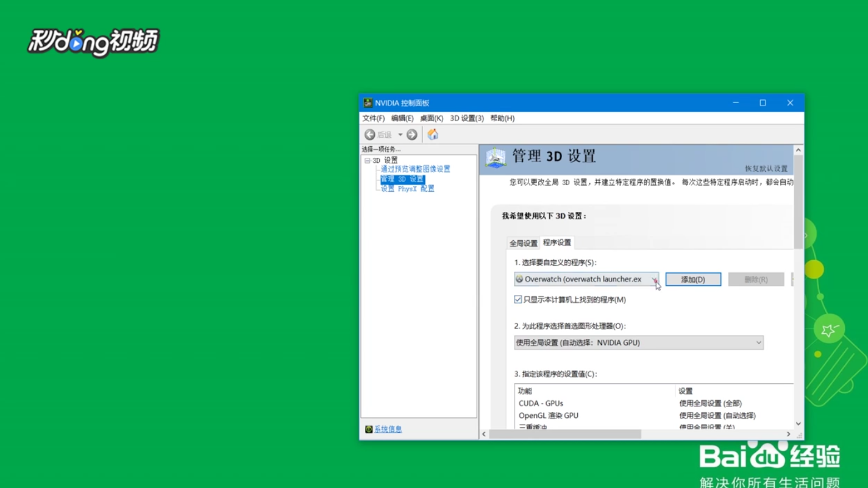The width and height of the screenshot is (868, 488).
Task: Open the 桌面(K) menu
Action: click(432, 118)
